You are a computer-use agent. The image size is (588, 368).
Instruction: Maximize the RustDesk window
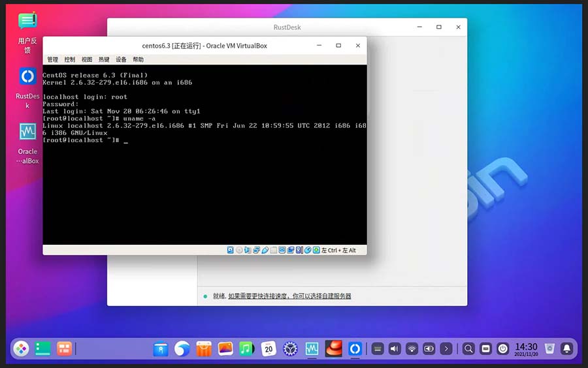[x=439, y=27]
